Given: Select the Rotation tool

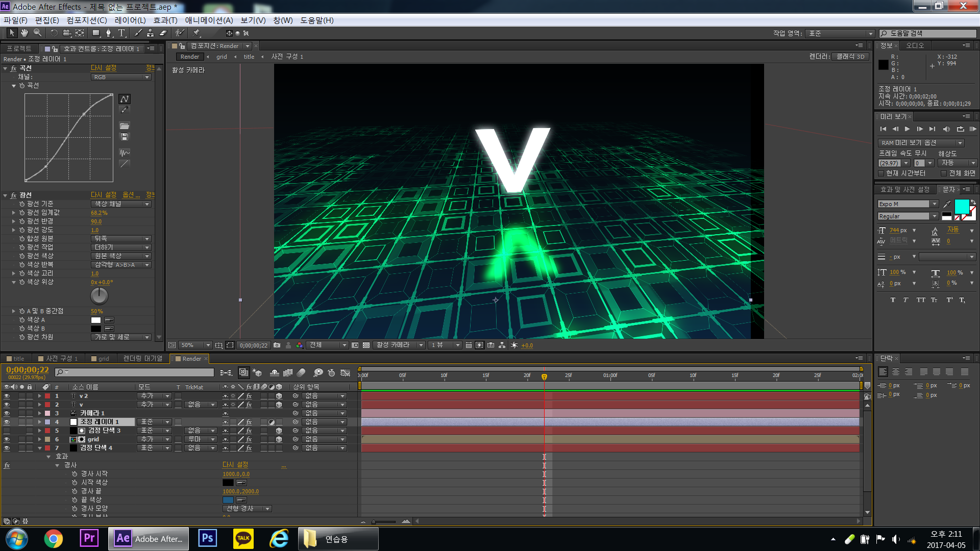Looking at the screenshot, I should click(54, 33).
